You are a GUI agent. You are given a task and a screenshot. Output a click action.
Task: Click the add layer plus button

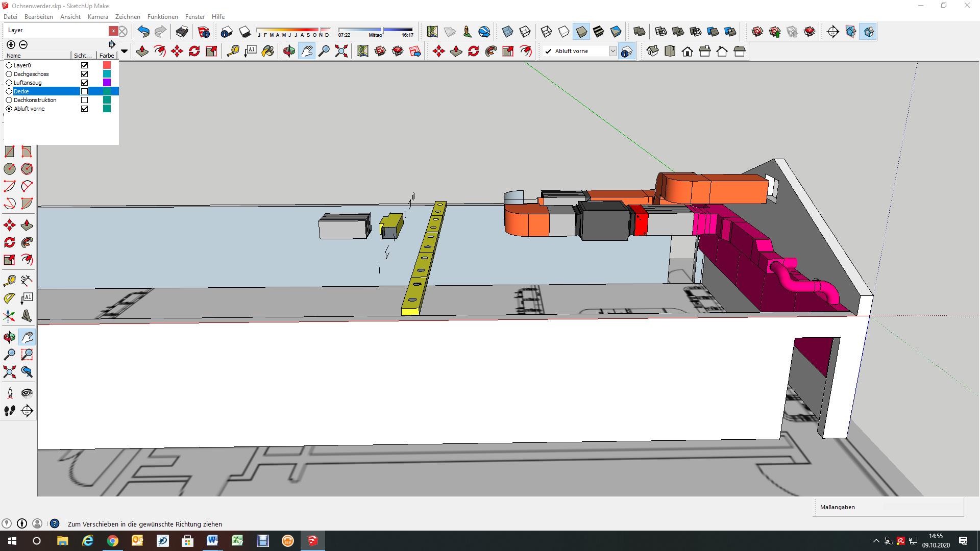[x=11, y=44]
